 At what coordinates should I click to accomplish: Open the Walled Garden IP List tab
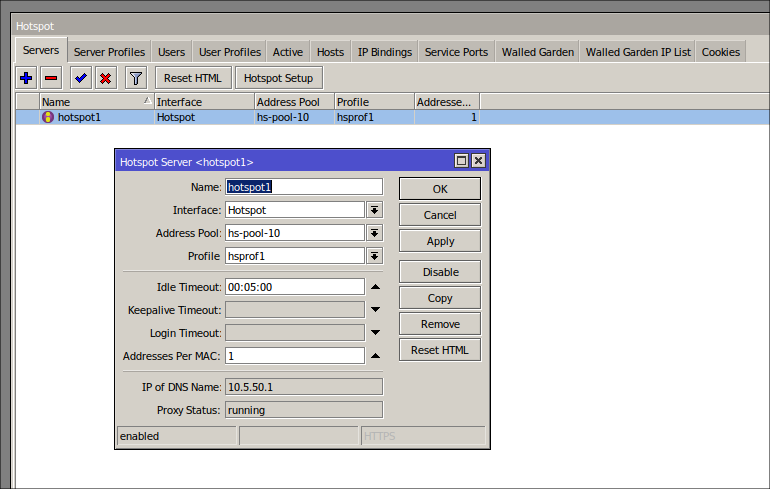point(638,52)
